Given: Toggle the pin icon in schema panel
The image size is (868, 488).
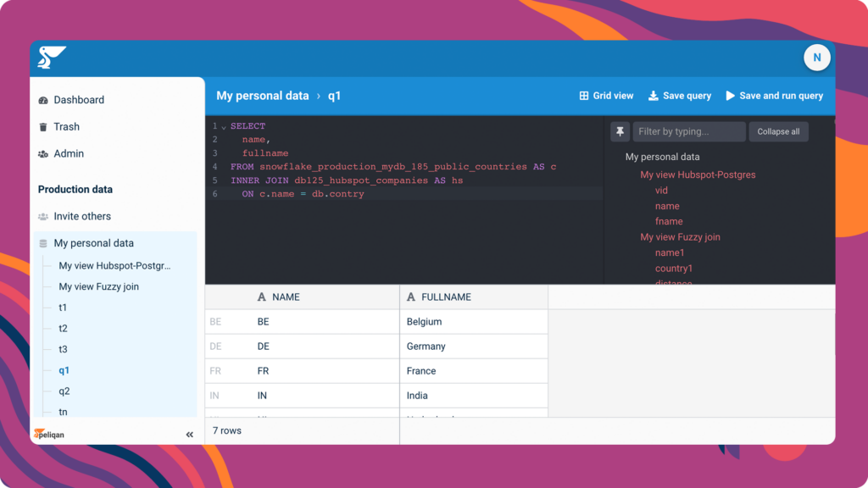Looking at the screenshot, I should (x=620, y=132).
